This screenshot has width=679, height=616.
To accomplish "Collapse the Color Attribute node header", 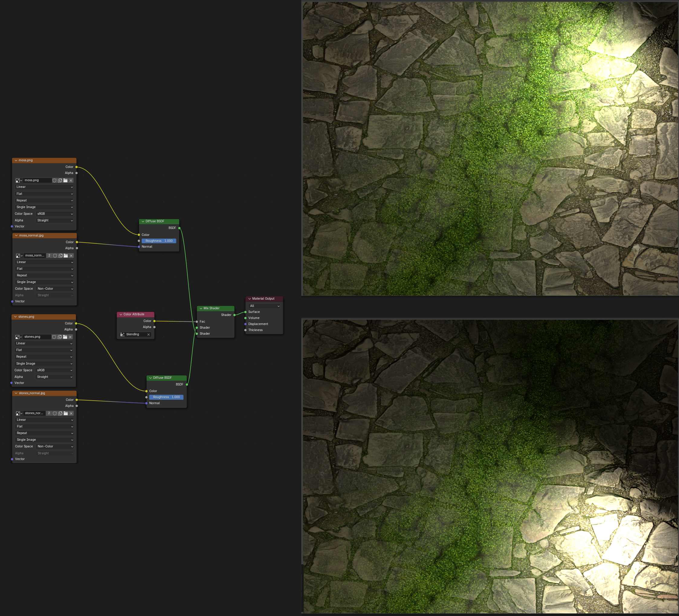I will tap(121, 314).
